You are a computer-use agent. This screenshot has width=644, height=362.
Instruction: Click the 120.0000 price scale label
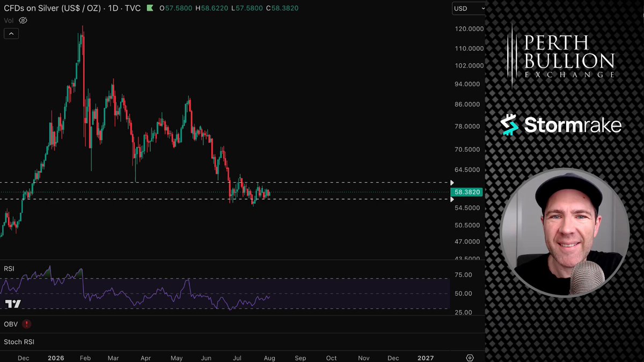click(469, 29)
